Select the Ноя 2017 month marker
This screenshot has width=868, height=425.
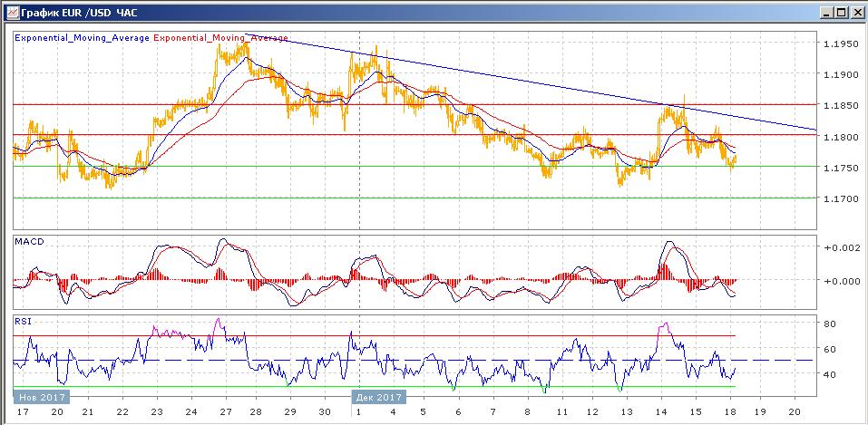[x=40, y=397]
